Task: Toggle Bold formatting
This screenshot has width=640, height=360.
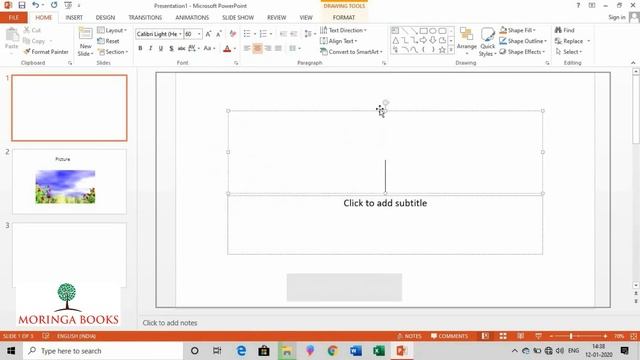Action: click(140, 49)
